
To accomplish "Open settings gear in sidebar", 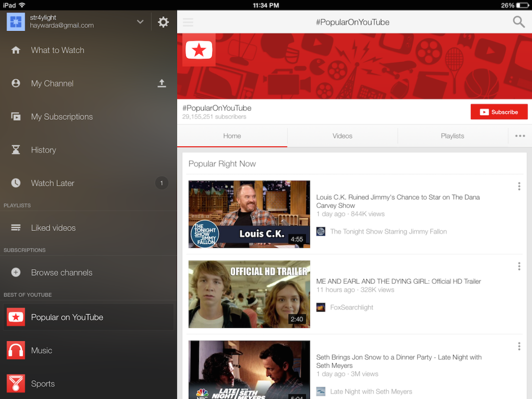I will tap(163, 22).
